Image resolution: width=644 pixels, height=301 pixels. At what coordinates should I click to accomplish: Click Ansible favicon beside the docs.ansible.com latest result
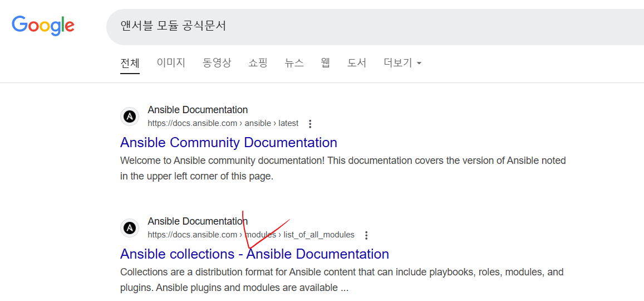pyautogui.click(x=130, y=116)
